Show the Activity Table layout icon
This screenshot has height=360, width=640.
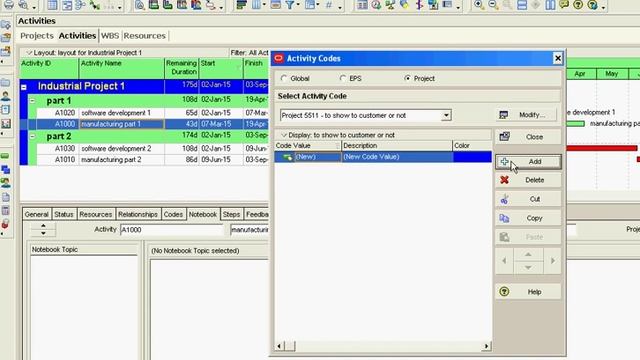52,5
